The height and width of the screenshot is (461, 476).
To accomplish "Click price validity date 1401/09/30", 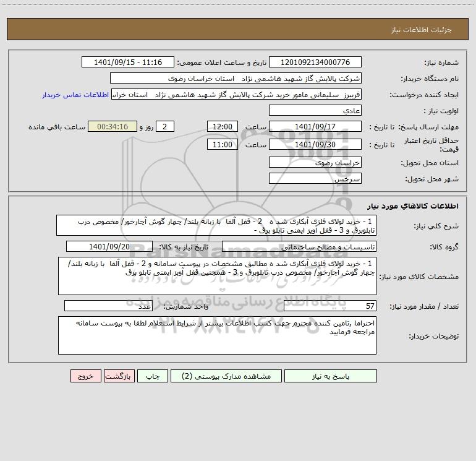I will (x=315, y=144).
